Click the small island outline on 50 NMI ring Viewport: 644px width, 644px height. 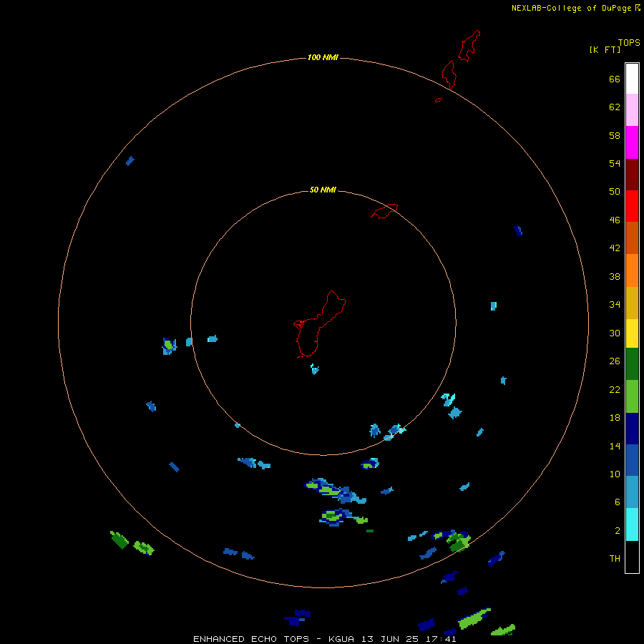[x=384, y=211]
